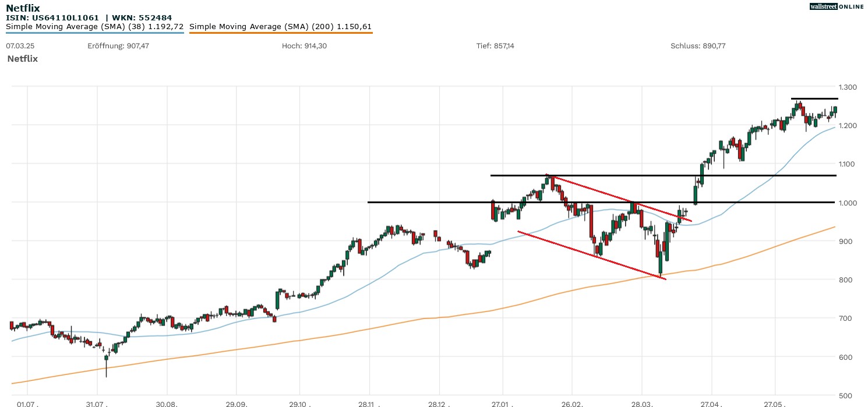Image resolution: width=868 pixels, height=407 pixels.
Task: Click the Hoch 914,30 value
Action: pos(304,45)
